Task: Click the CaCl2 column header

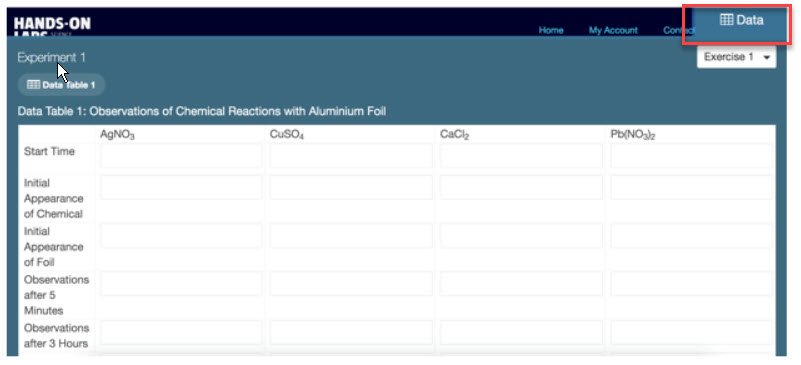Action: click(455, 135)
